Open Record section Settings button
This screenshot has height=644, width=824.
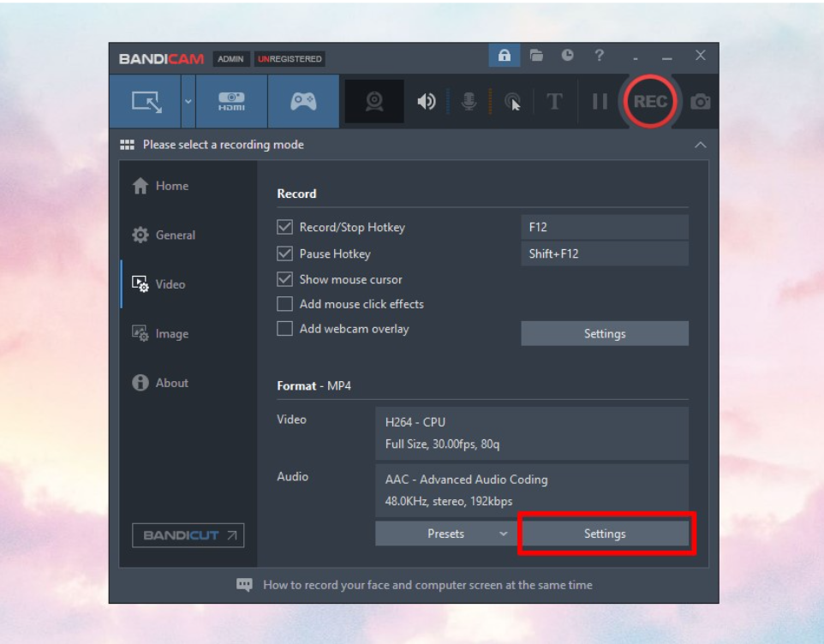click(x=605, y=333)
